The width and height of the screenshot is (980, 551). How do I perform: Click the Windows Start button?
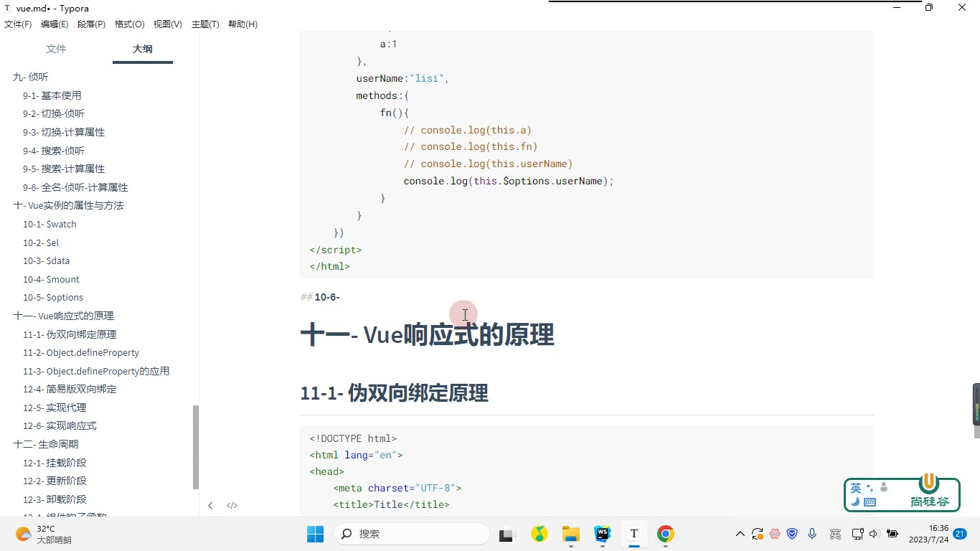point(315,534)
